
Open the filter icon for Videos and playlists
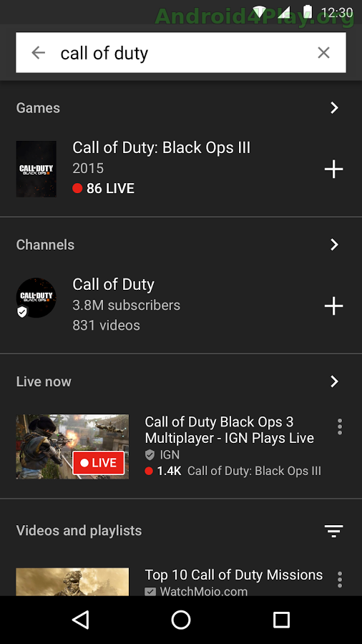(333, 531)
